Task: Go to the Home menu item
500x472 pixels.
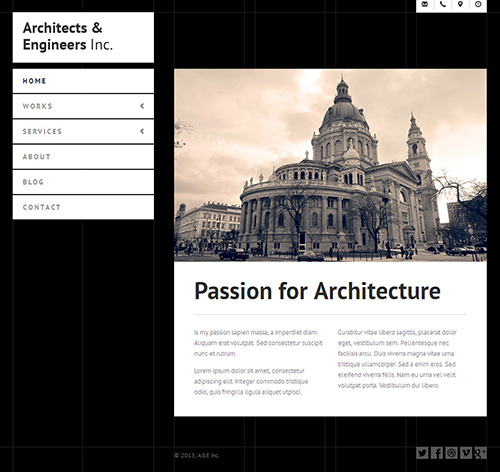Action: point(83,81)
